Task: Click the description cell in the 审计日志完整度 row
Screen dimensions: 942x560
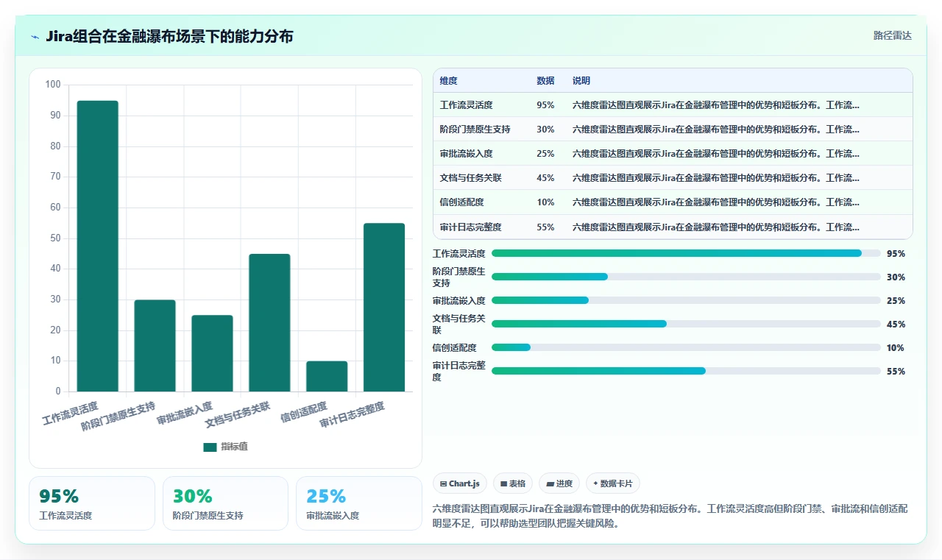Action: coord(739,227)
